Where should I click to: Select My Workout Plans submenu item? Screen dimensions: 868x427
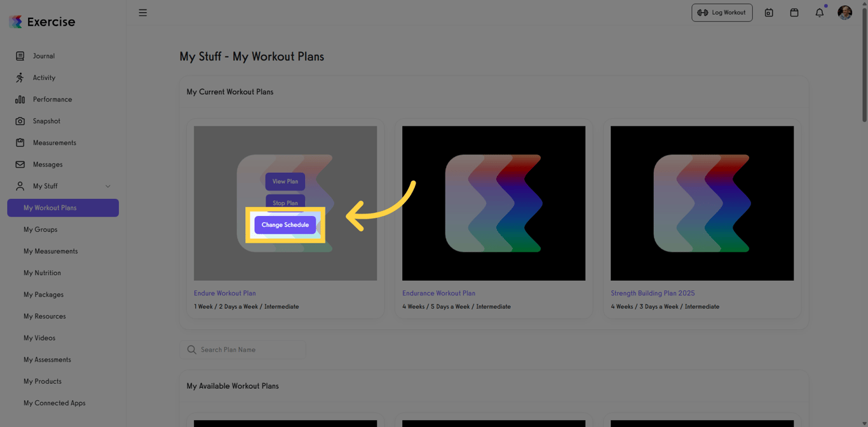point(63,208)
